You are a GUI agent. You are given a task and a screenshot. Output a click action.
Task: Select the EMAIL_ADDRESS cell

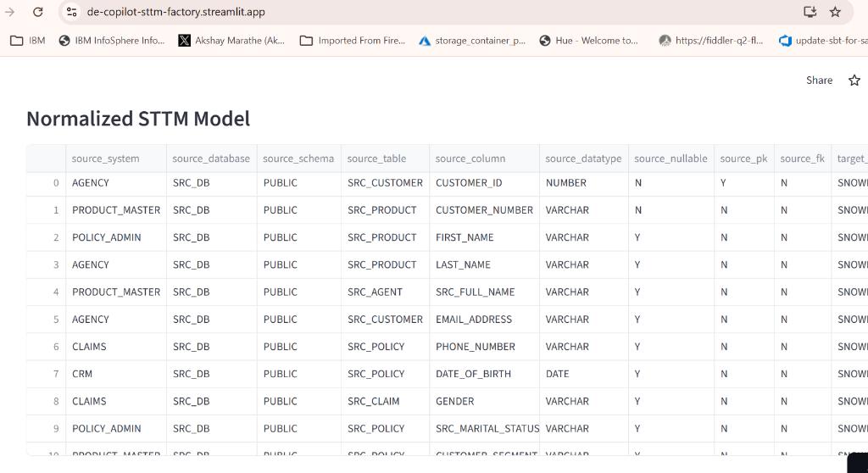[x=484, y=319]
